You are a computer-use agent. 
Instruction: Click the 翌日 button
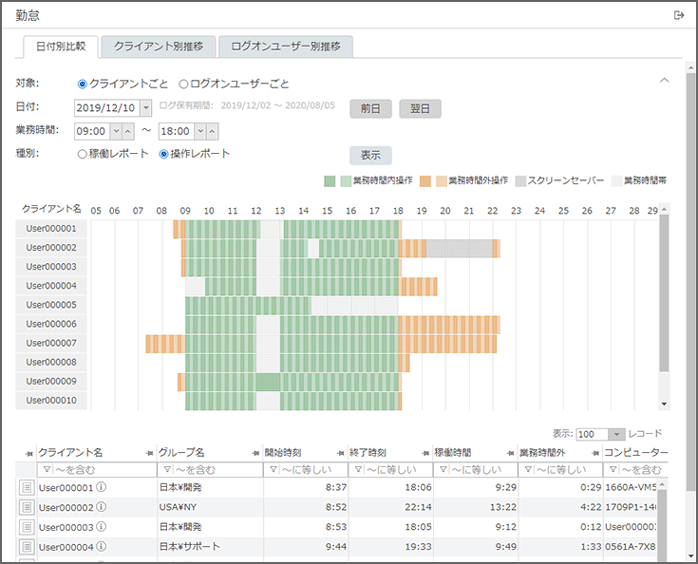point(420,109)
